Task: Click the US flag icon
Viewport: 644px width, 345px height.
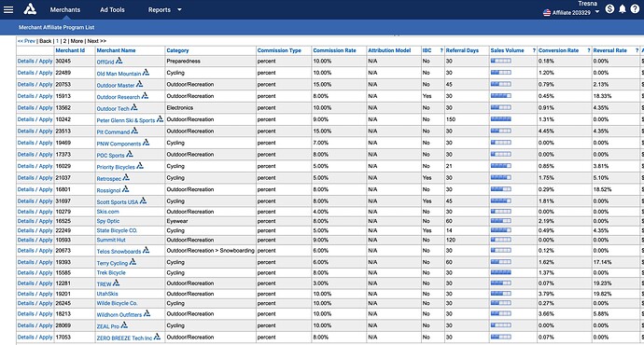Action: pyautogui.click(x=547, y=13)
